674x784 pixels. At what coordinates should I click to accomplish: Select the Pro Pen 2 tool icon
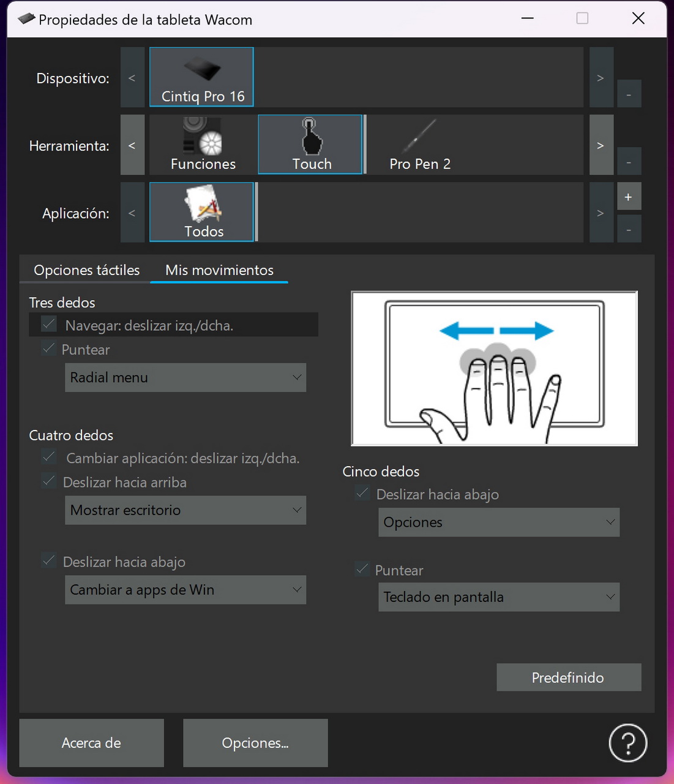point(420,145)
